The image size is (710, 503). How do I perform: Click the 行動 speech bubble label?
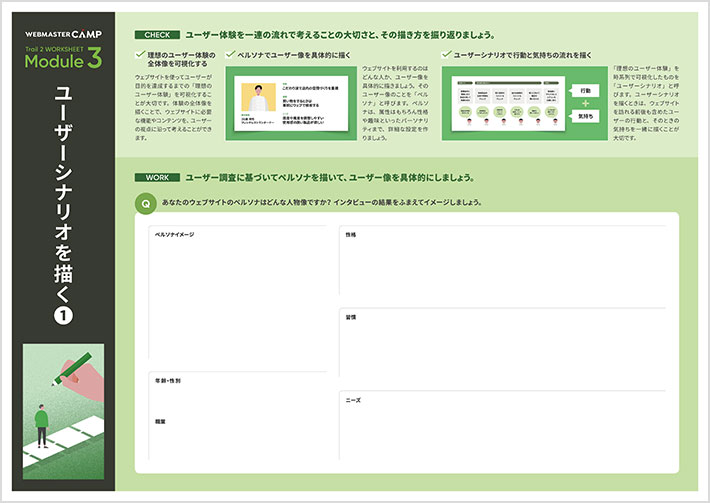[x=585, y=91]
